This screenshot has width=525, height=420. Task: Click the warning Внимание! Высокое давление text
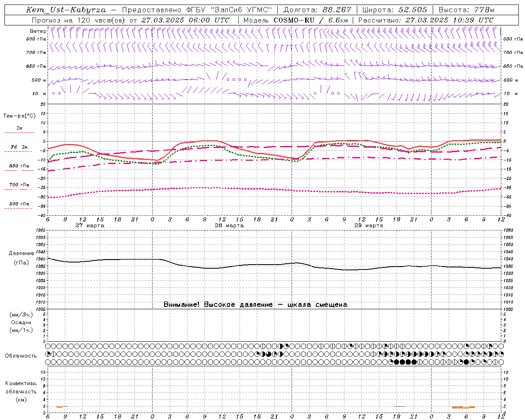(x=218, y=305)
